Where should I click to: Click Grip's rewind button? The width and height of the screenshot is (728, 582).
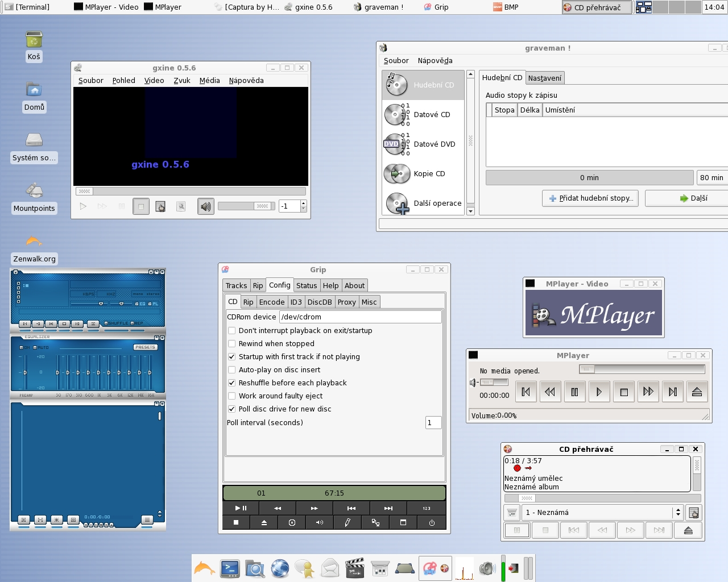click(278, 508)
